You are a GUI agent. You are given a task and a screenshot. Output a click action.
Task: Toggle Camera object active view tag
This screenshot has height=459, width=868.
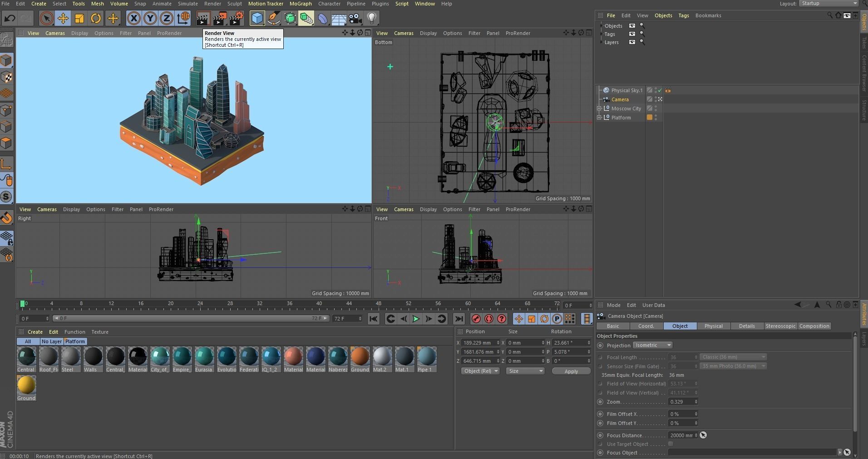click(x=660, y=99)
